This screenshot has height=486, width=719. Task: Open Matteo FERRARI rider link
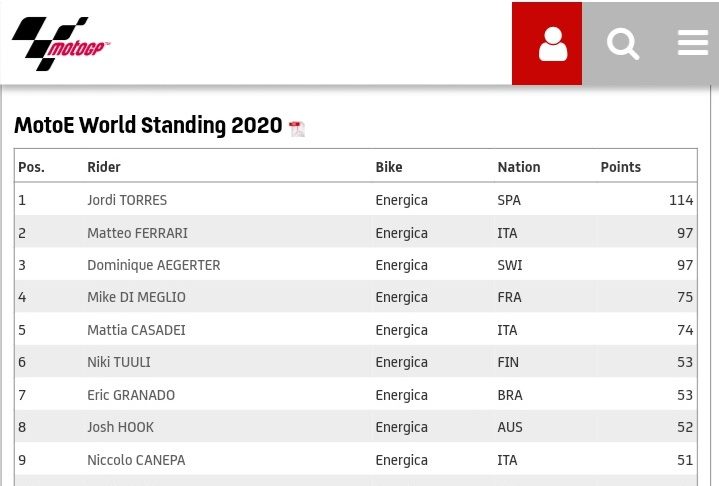[x=137, y=233]
